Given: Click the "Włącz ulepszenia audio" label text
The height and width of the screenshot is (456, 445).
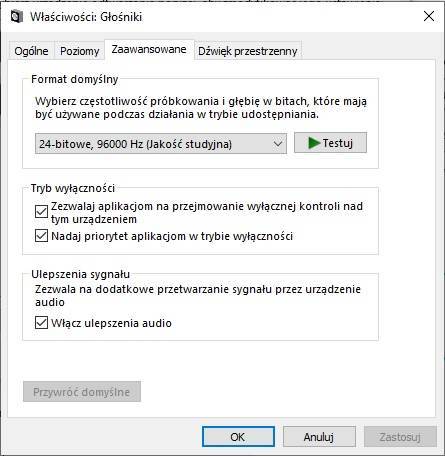Looking at the screenshot, I should [x=111, y=323].
